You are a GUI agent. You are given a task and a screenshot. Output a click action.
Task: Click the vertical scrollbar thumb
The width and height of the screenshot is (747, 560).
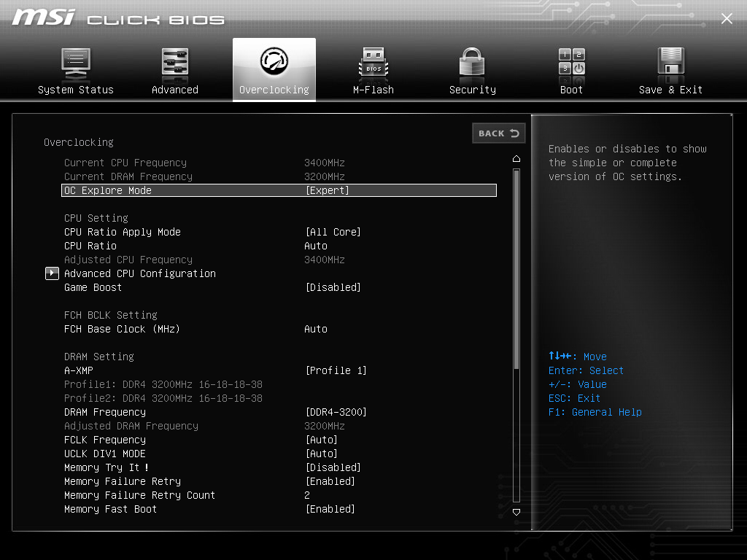516,268
